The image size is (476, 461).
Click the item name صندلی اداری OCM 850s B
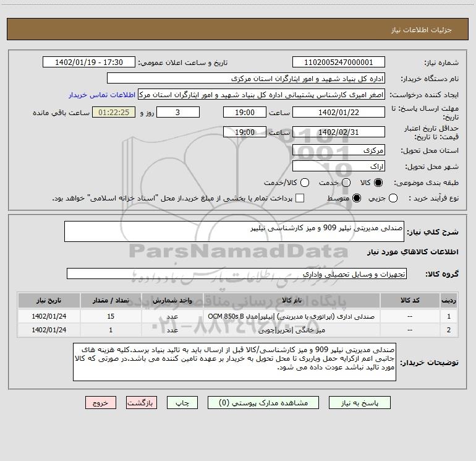click(291, 316)
